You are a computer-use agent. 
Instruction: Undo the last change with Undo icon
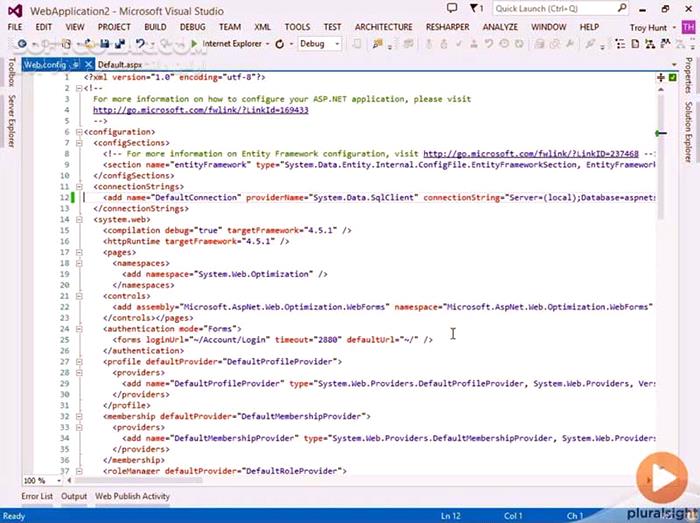[140, 44]
